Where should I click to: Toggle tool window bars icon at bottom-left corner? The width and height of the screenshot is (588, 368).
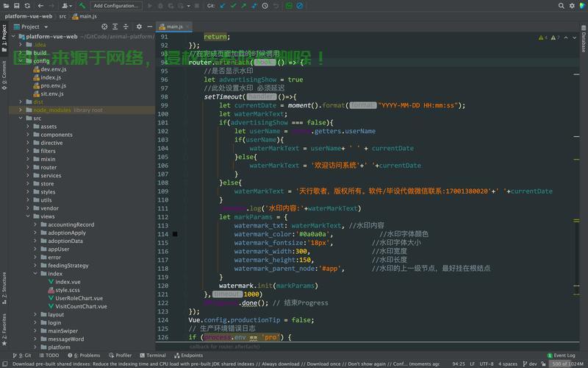pos(5,364)
